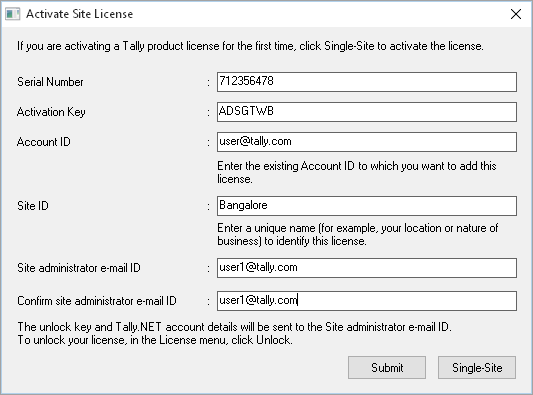
Task: Click the Activation Key label text
Action: pos(51,112)
